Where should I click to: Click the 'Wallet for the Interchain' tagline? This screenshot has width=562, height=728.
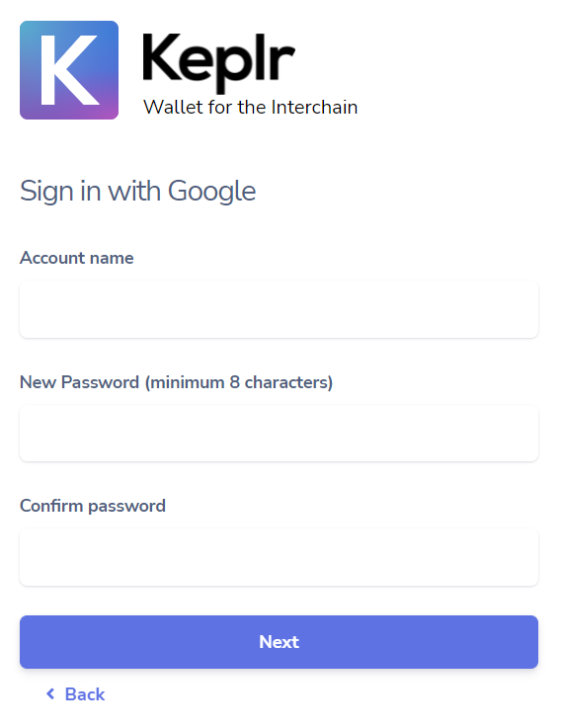click(251, 108)
